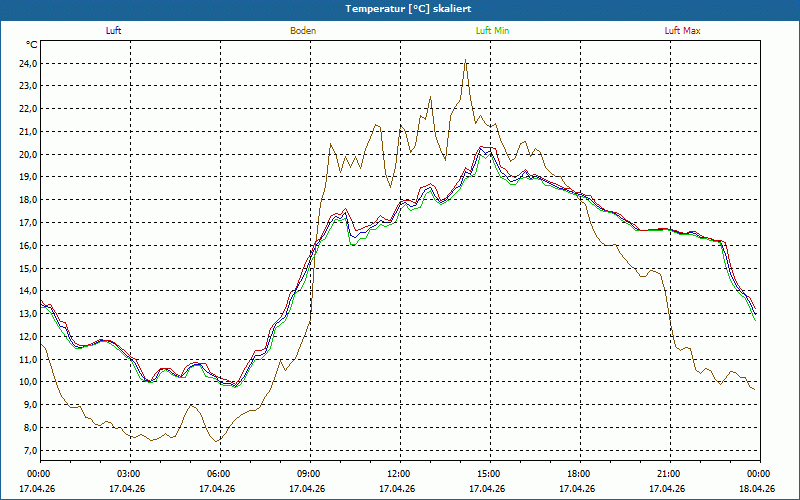Click the 15,0 y-axis value
Screen dimensions: 800x500
pyautogui.click(x=28, y=268)
